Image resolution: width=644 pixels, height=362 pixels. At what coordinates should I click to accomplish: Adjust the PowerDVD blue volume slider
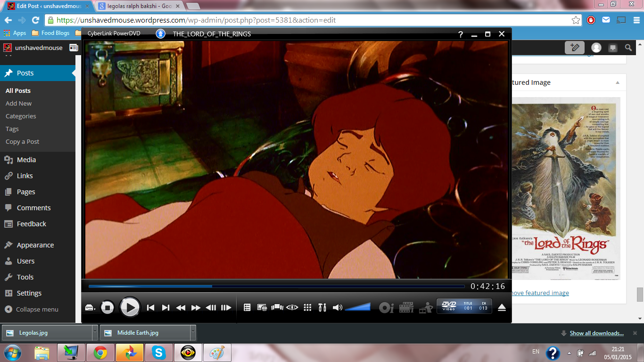(358, 308)
